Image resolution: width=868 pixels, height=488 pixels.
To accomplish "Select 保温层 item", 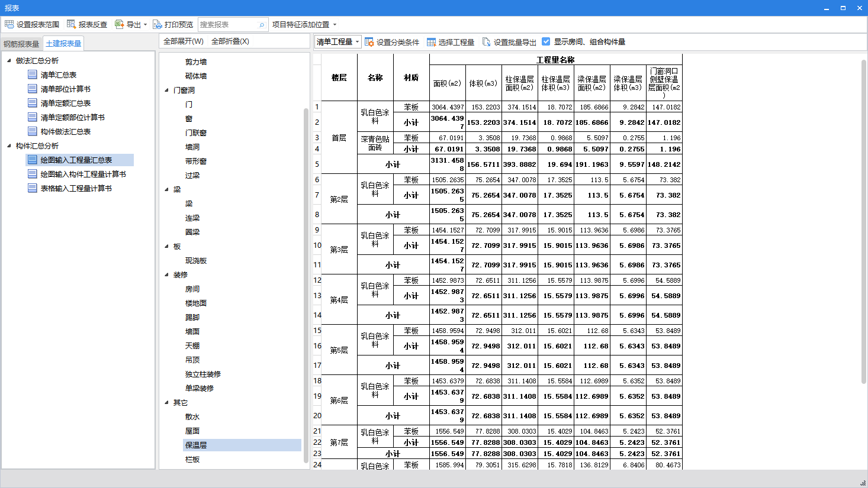I will click(243, 445).
